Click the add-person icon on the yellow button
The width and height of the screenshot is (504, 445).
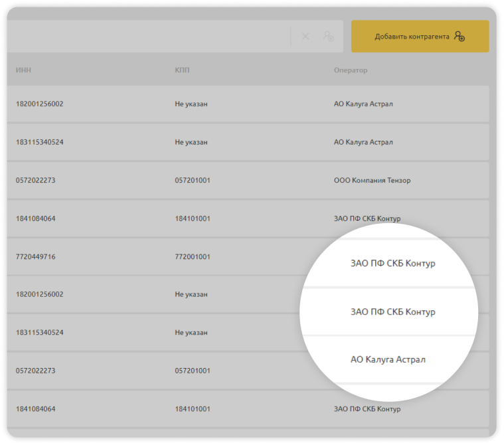[x=460, y=37]
